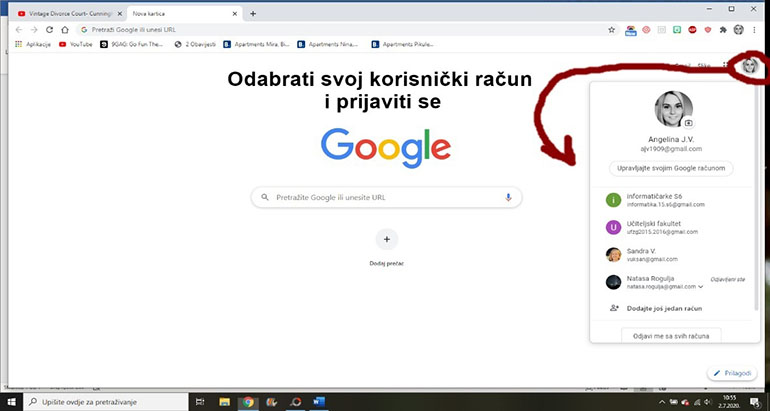Click the Google search input box
The image size is (770, 411).
(x=385, y=198)
